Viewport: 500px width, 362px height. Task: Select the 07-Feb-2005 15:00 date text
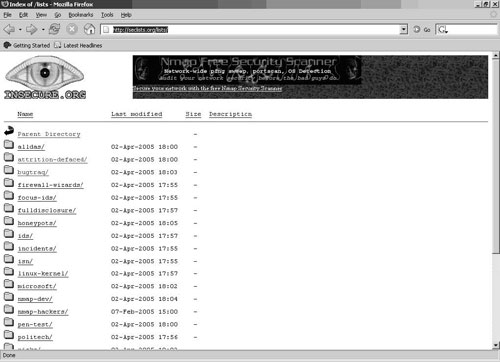144,312
